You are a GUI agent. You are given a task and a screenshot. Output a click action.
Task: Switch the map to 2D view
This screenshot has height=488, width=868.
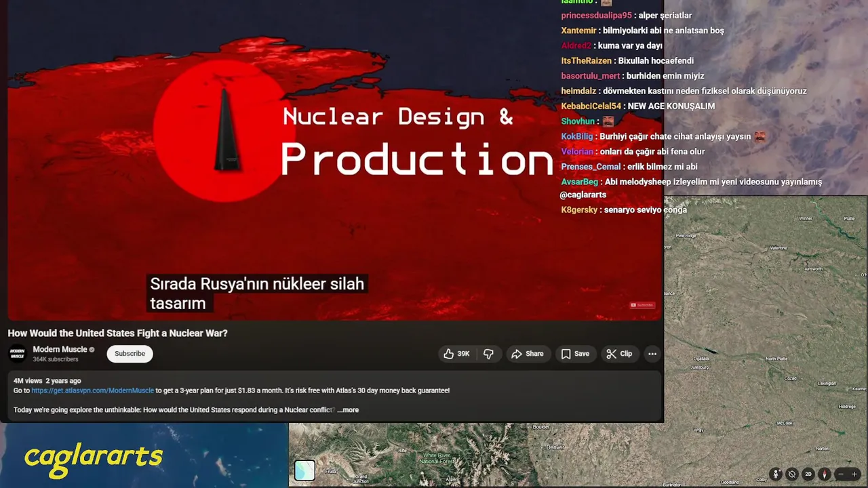(808, 474)
